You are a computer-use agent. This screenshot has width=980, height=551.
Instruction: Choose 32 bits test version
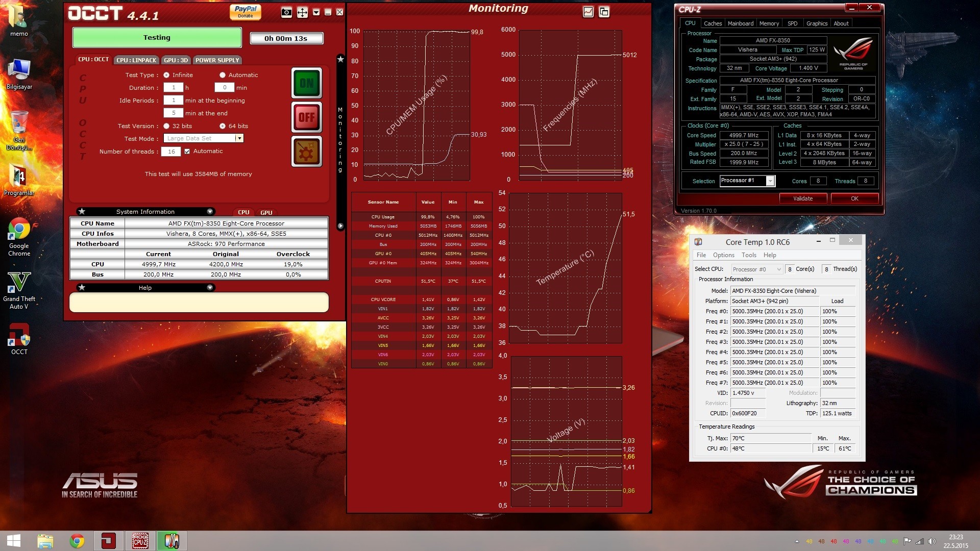(166, 126)
